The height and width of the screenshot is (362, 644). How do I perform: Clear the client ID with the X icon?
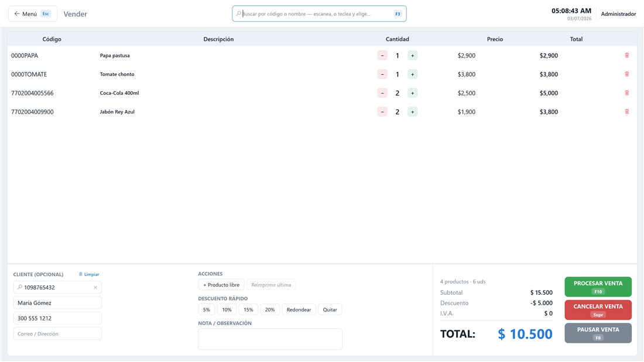tap(95, 287)
